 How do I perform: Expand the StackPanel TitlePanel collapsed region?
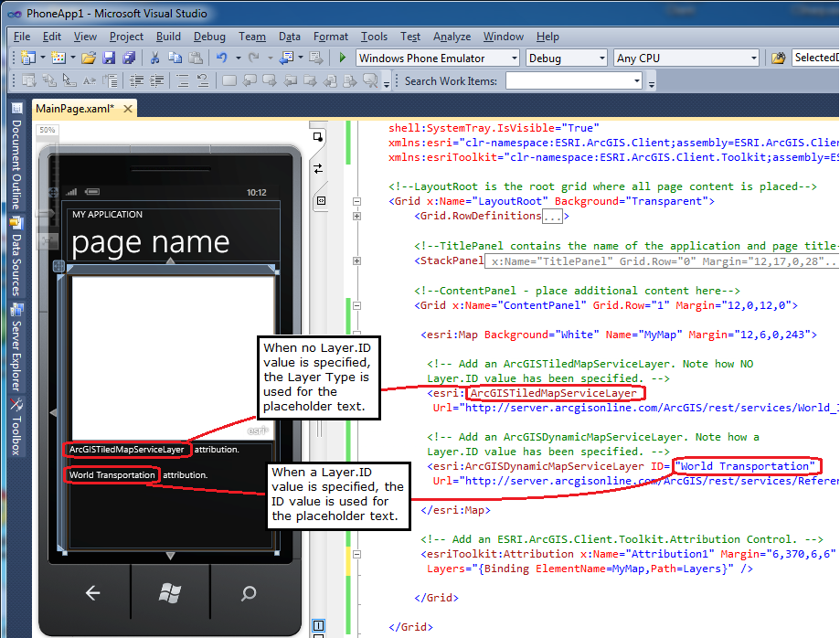point(356,261)
